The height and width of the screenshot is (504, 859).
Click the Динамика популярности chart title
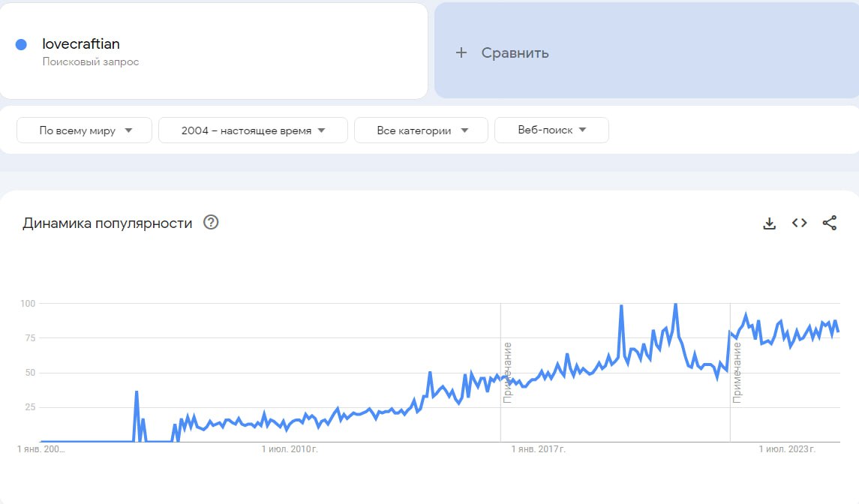pyautogui.click(x=107, y=223)
